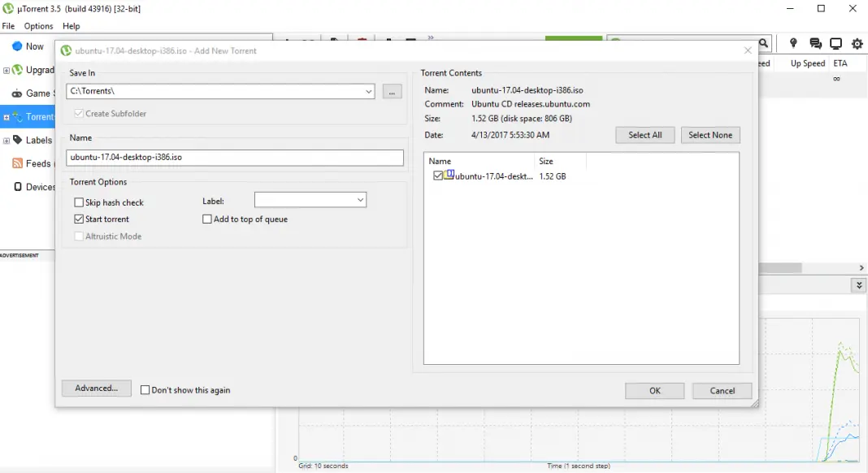Click the remote monitor icon in main toolbar
The height and width of the screenshot is (473, 868).
pyautogui.click(x=835, y=43)
